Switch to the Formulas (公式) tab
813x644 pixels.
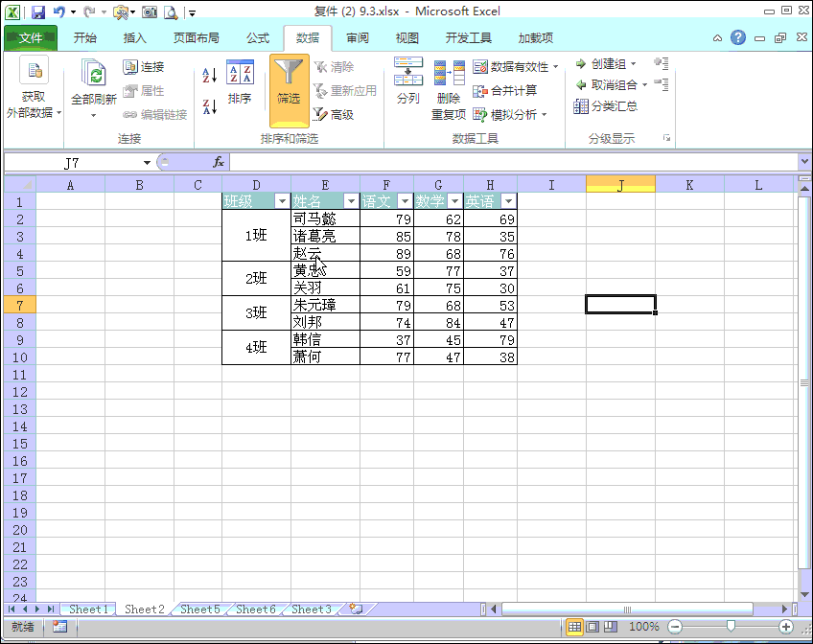point(258,37)
